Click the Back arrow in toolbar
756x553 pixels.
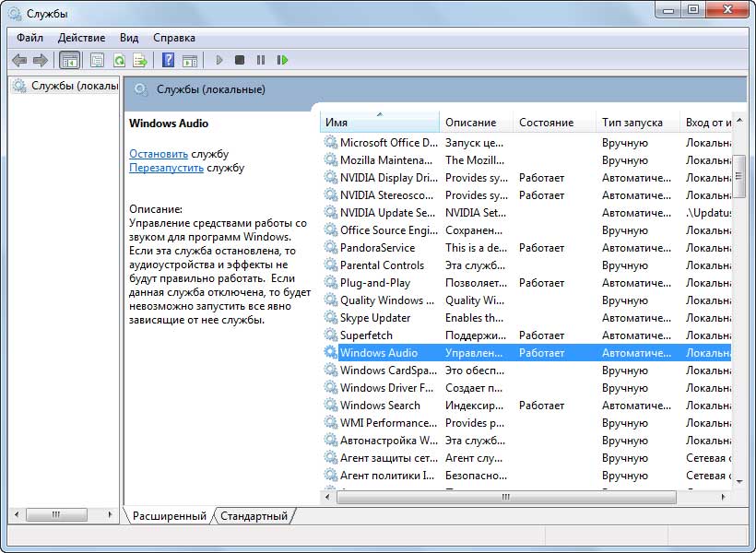19,60
